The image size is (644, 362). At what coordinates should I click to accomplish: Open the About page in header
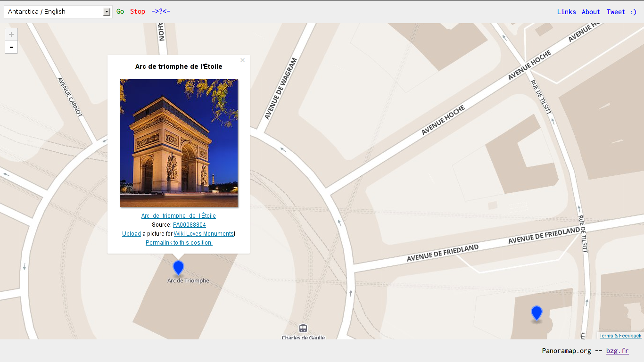(591, 12)
